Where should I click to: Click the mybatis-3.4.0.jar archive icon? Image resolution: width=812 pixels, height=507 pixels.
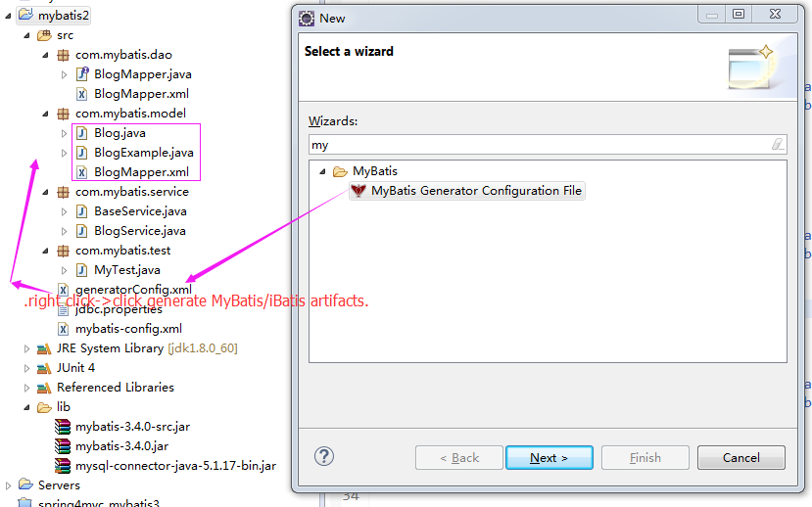[x=63, y=446]
